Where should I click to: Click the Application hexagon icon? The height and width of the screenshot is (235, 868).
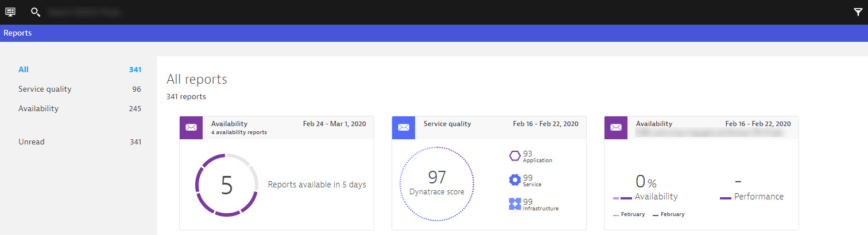(515, 155)
